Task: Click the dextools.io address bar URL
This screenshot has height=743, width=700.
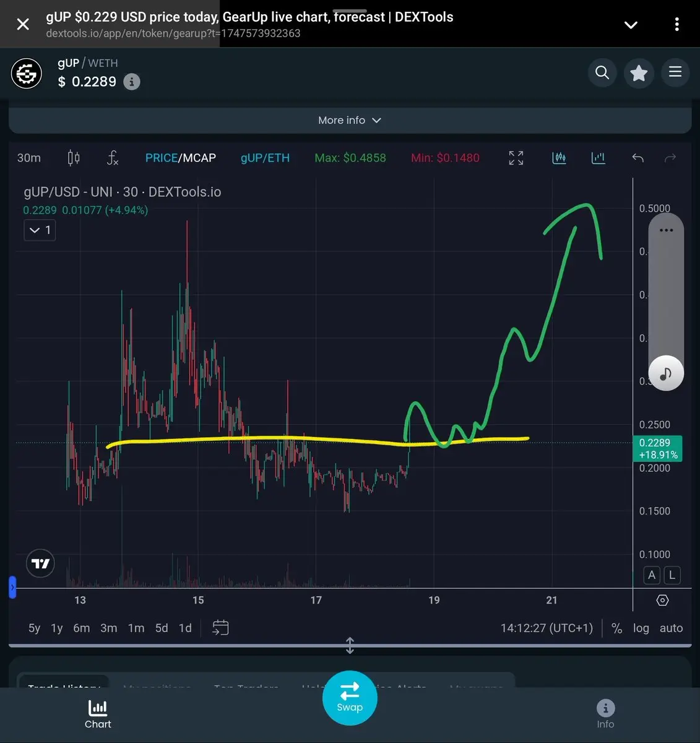Action: pyautogui.click(x=173, y=33)
